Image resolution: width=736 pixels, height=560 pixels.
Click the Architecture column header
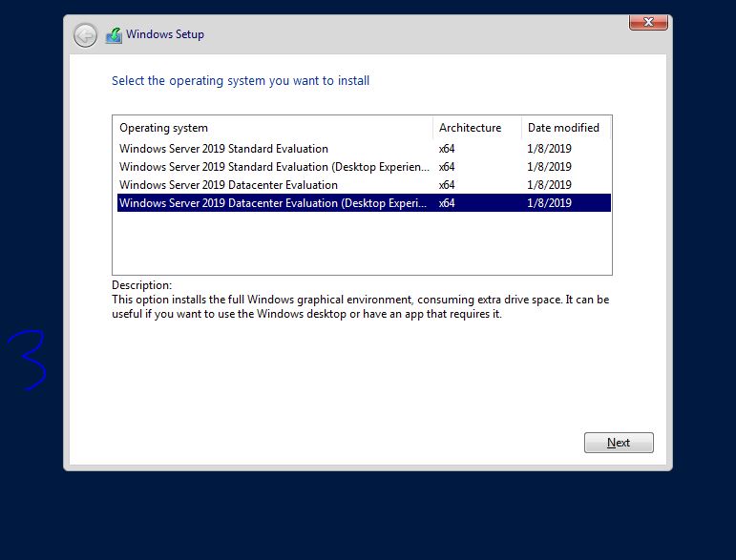pos(477,128)
